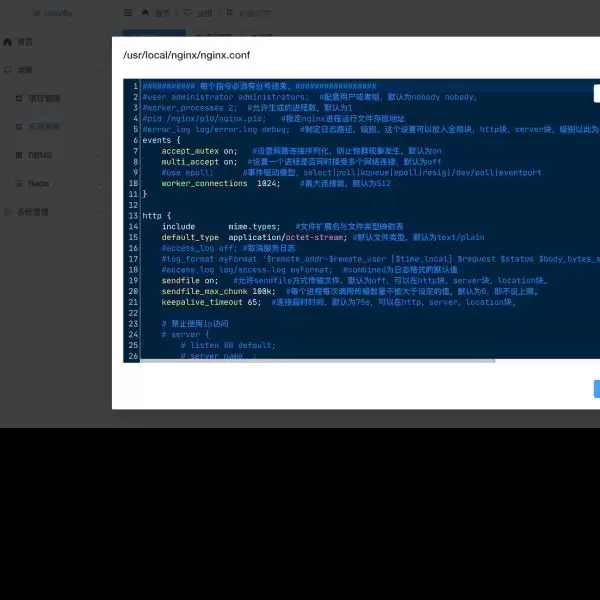Click 'keepalive_timeout 65;' on line 21
Viewport: 600px width, 600px height.
[x=211, y=302]
